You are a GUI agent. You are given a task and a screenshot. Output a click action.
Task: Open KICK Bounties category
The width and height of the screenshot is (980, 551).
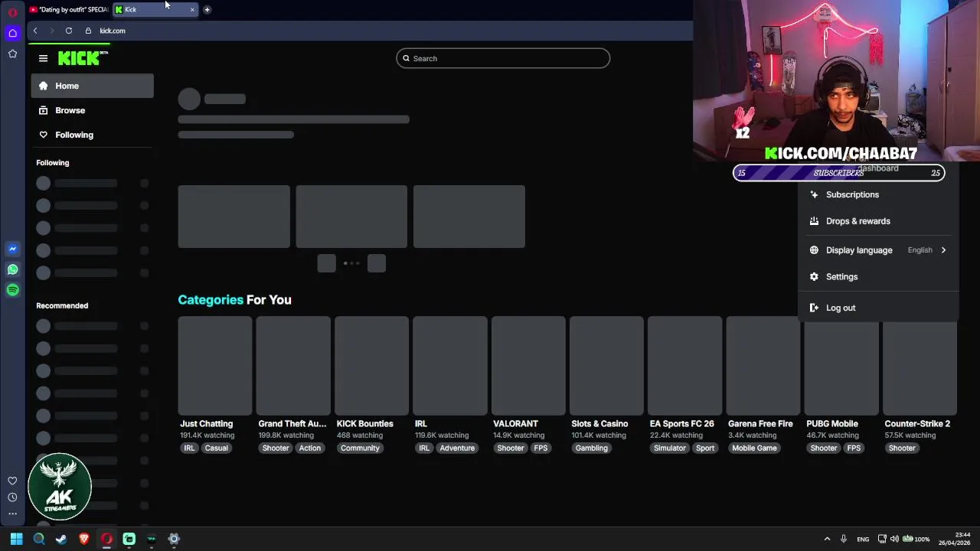click(371, 366)
